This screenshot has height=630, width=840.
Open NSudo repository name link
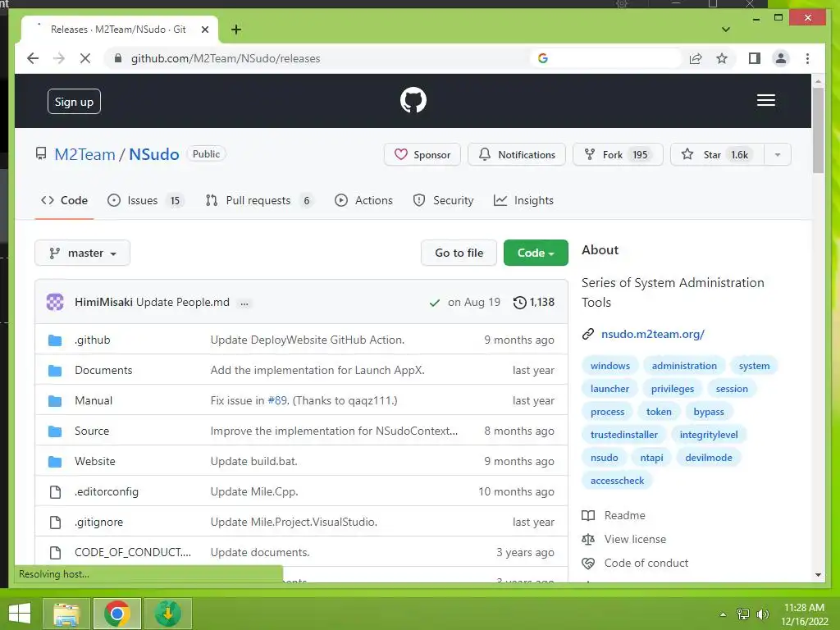[x=153, y=154]
